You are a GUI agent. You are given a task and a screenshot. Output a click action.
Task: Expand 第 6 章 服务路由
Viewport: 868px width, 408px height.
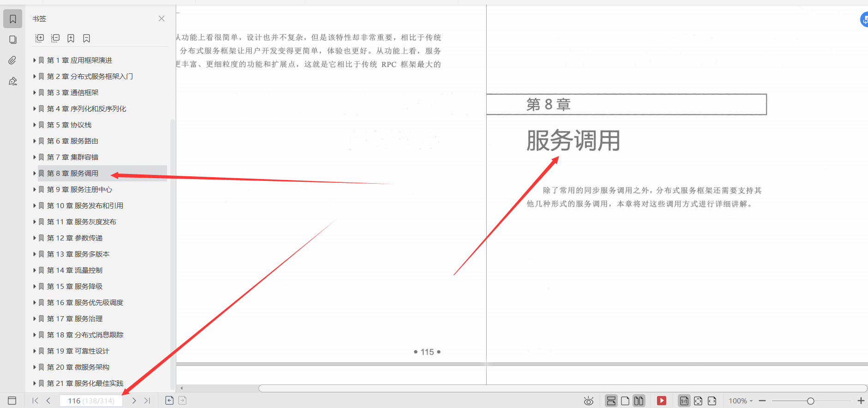pyautogui.click(x=34, y=141)
